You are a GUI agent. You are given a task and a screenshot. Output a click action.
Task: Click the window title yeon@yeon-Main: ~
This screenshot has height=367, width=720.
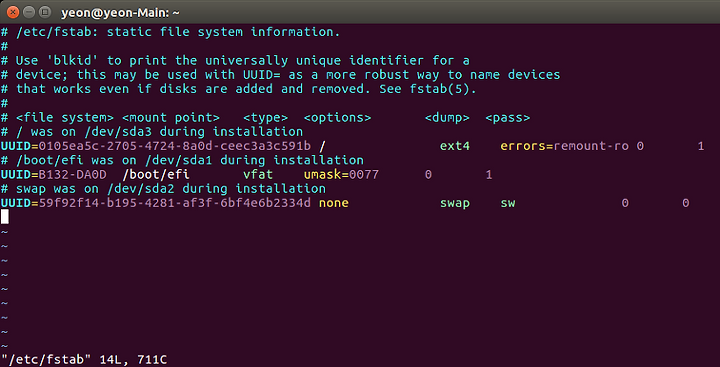click(120, 12)
